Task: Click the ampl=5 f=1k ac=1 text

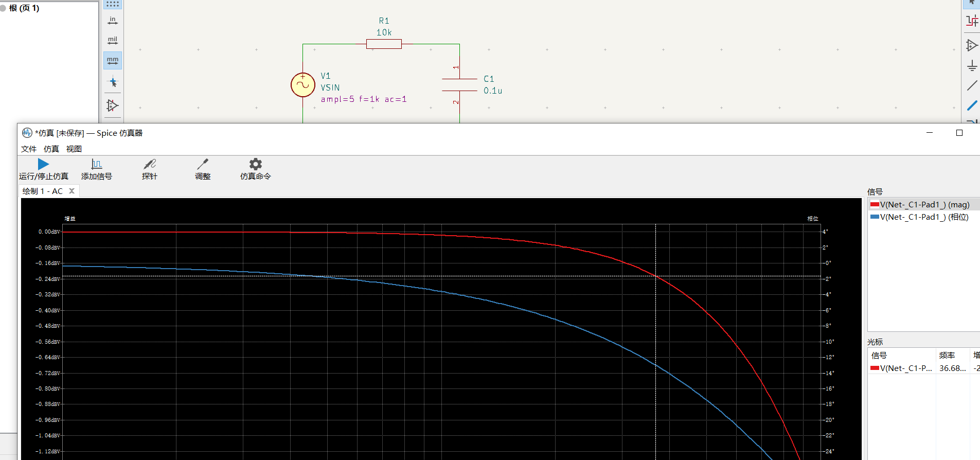Action: coord(364,99)
